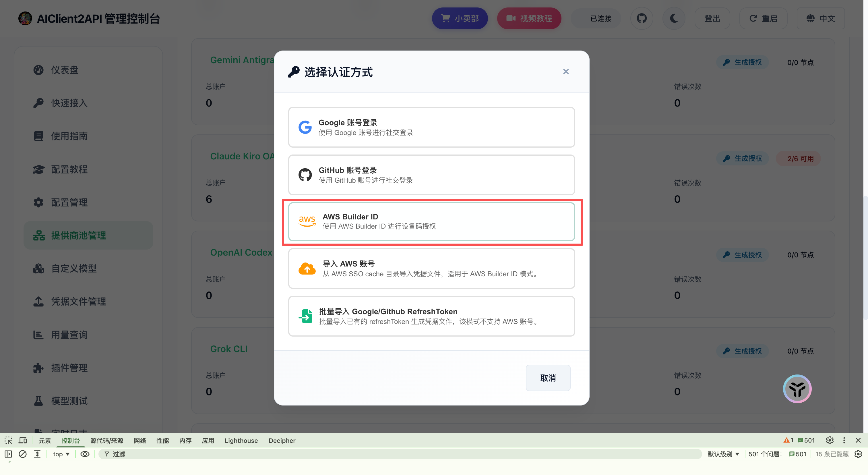Click the Grok CLI provider title
This screenshot has width=868, height=475.
(x=229, y=349)
